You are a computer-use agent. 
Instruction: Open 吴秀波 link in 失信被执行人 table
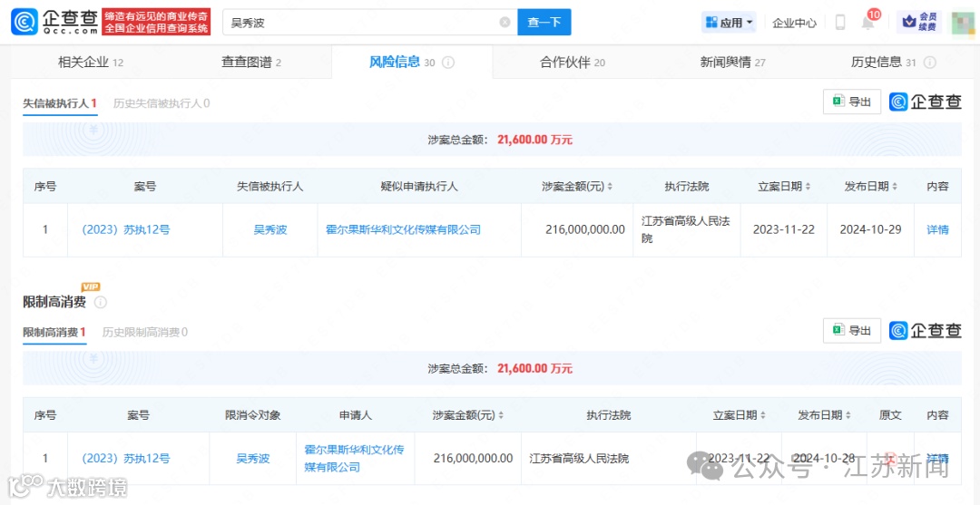[x=270, y=229]
